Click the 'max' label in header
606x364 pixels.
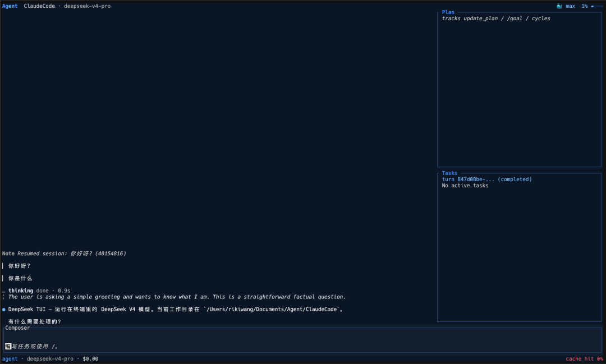(571, 6)
